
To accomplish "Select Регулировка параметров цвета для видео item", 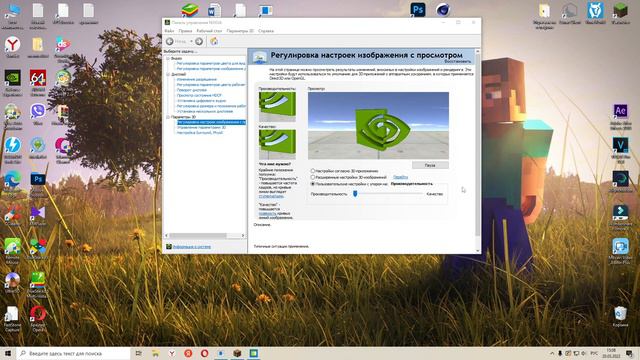I will (x=211, y=64).
